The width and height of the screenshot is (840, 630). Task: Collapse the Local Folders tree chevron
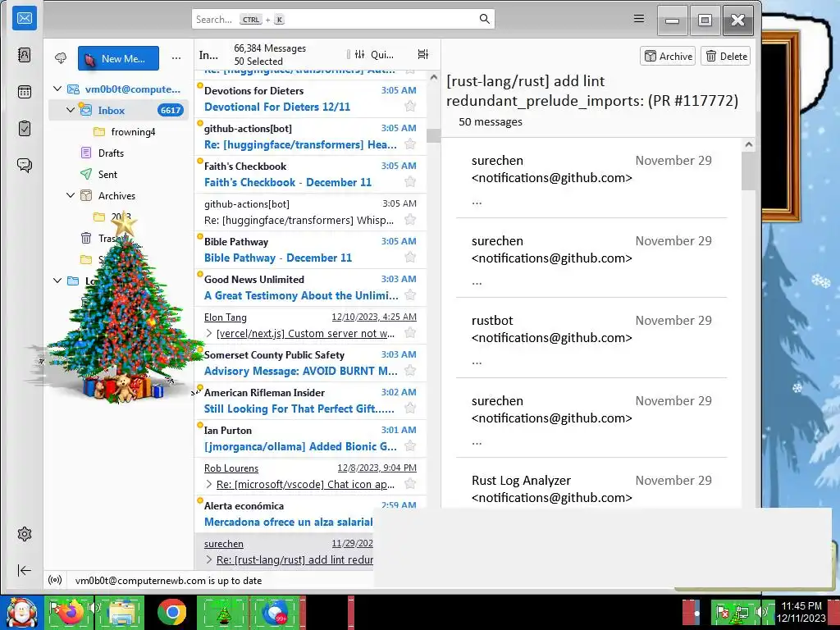coord(58,281)
